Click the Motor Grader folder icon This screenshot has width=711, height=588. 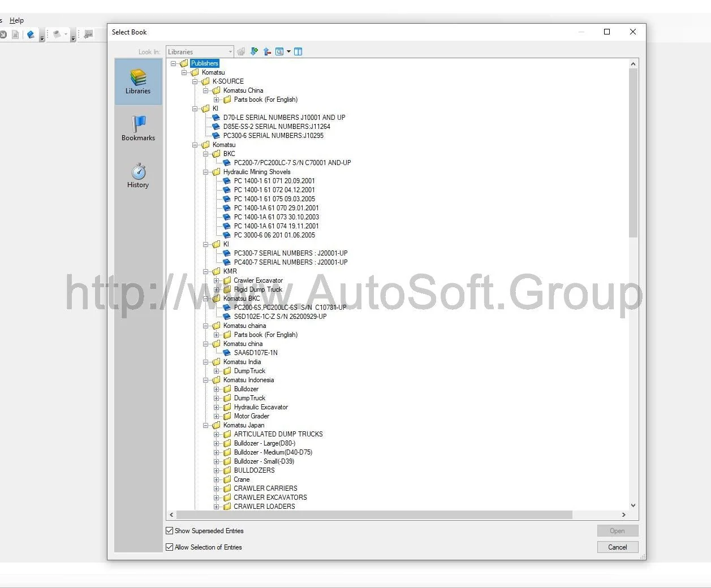pos(227,416)
